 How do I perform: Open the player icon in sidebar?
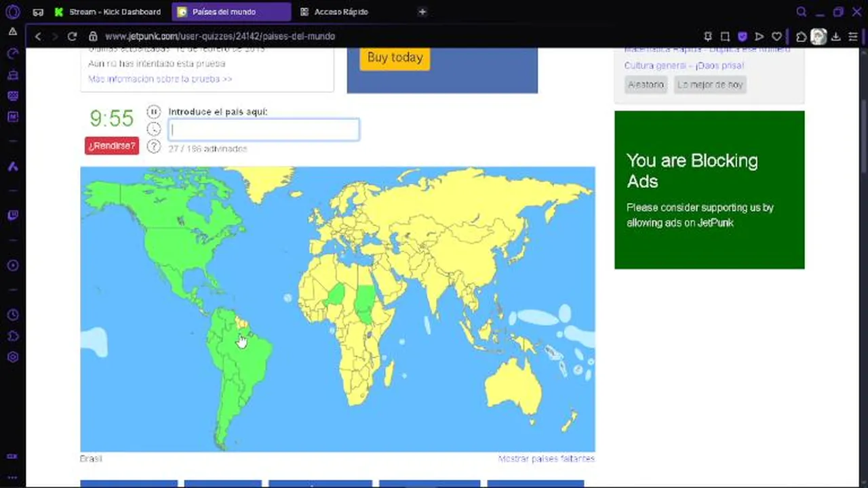(x=13, y=266)
